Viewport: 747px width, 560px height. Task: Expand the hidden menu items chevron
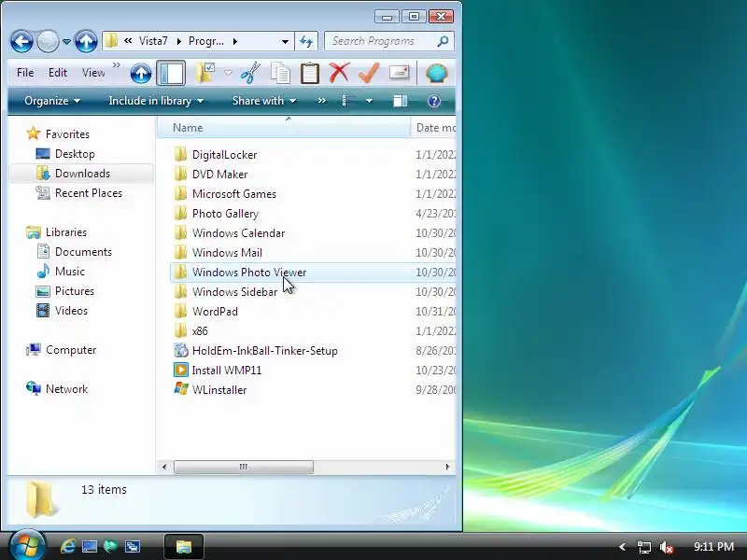[x=116, y=64]
